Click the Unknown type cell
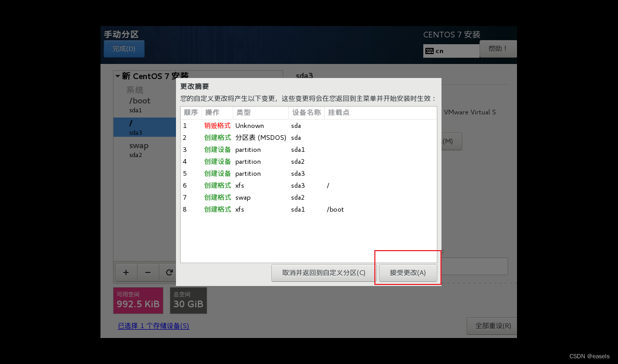 tap(249, 125)
